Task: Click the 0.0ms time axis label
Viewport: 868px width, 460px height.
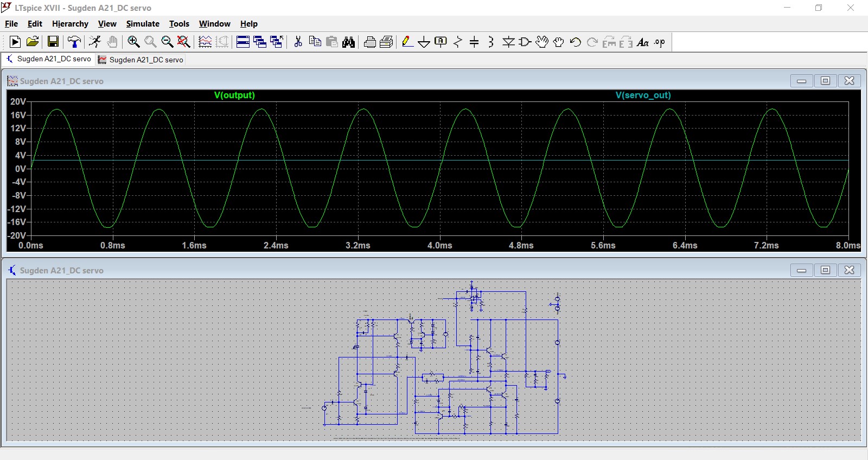Action: [31, 245]
